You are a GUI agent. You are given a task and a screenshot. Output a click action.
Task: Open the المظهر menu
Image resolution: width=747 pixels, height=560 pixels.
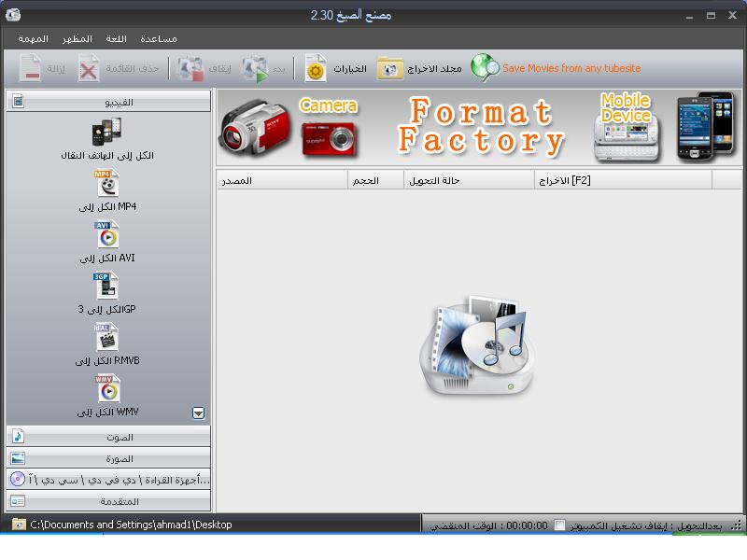tap(78, 38)
